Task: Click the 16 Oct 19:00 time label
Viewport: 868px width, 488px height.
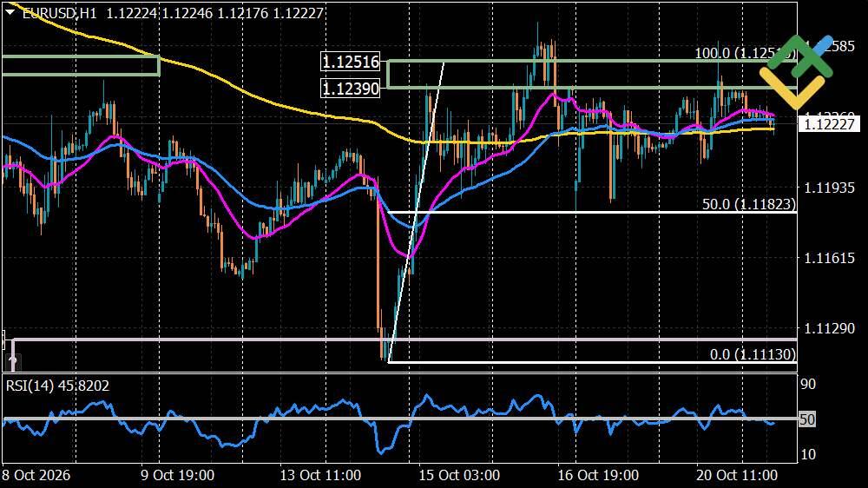Action: pyautogui.click(x=598, y=475)
